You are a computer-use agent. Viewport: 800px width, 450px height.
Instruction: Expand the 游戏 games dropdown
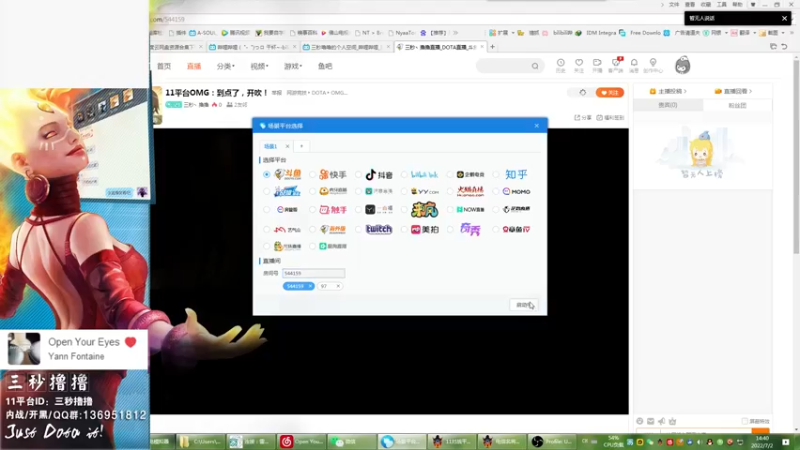pos(293,66)
